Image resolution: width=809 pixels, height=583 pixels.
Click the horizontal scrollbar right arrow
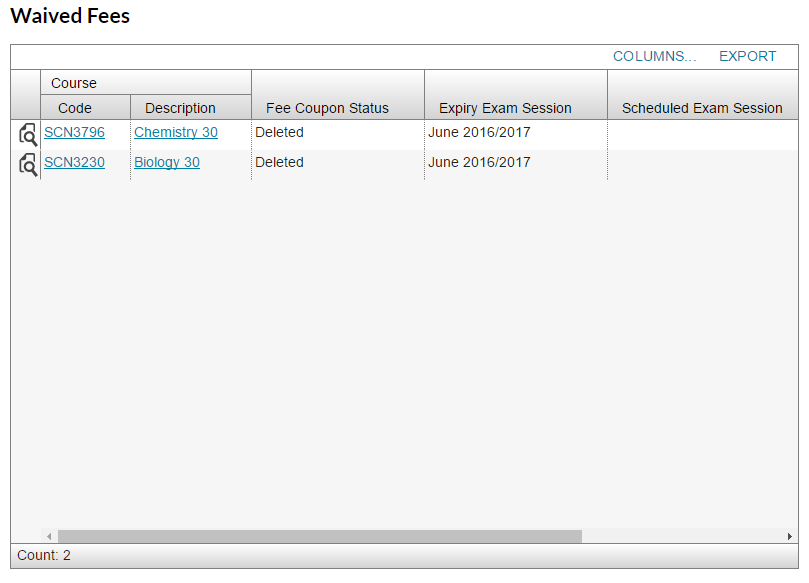(x=790, y=537)
